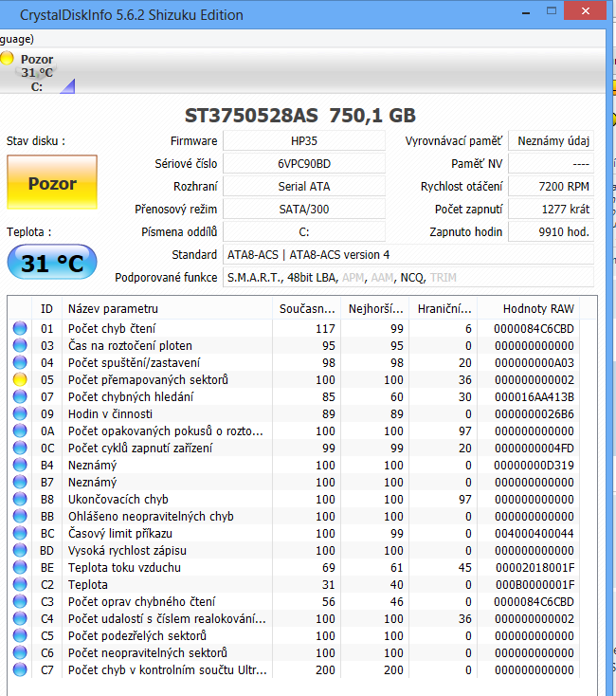Screen dimensions: 616x696
Task: Click the blue status circle for row 09
Action: tap(20, 413)
